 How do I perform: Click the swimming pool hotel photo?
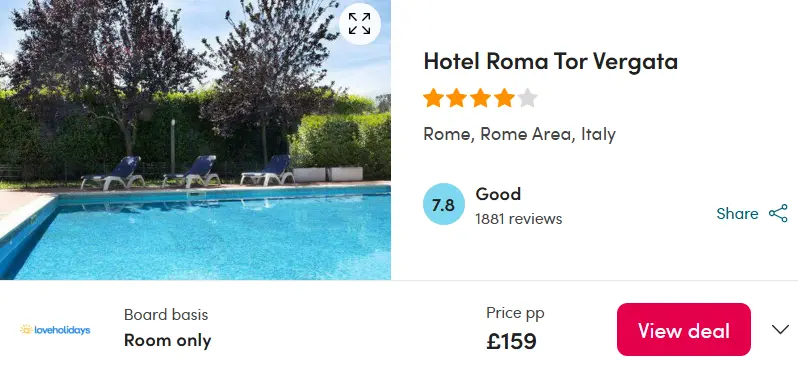(x=195, y=140)
